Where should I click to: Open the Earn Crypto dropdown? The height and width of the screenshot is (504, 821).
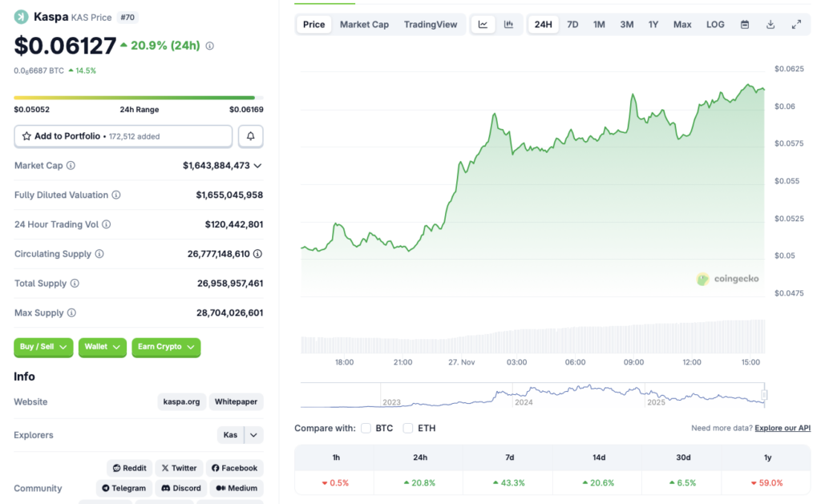click(165, 348)
